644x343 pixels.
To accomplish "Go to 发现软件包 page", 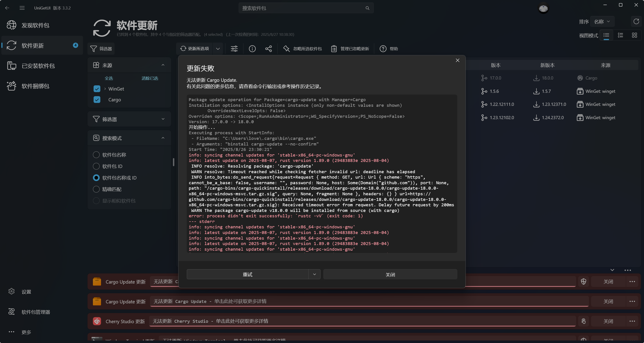I will (x=42, y=25).
